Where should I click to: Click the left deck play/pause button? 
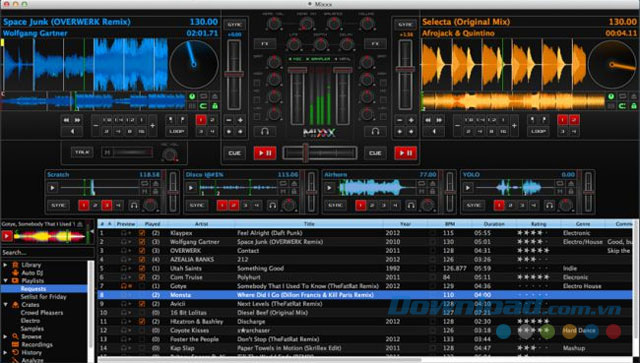265,153
